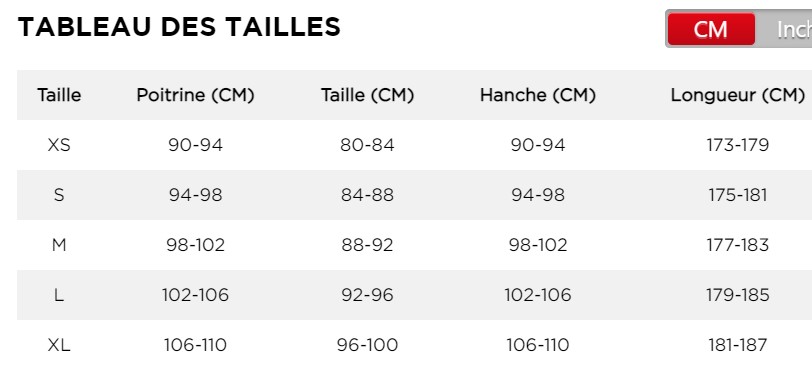Select the L size row label
The image size is (812, 366).
click(x=59, y=295)
